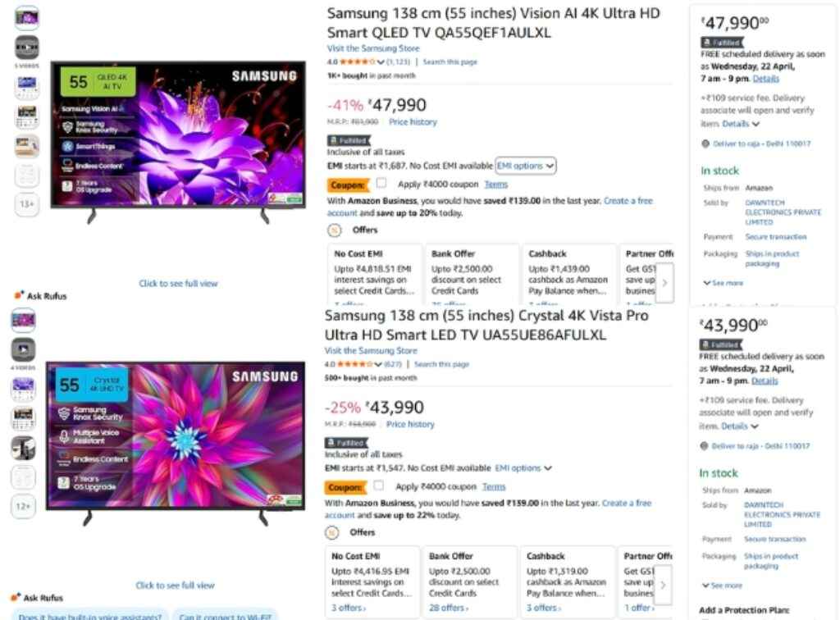Open the 5 VIDEOS play thumbnail
Screen dimensions: 840x620
pyautogui.click(x=25, y=49)
